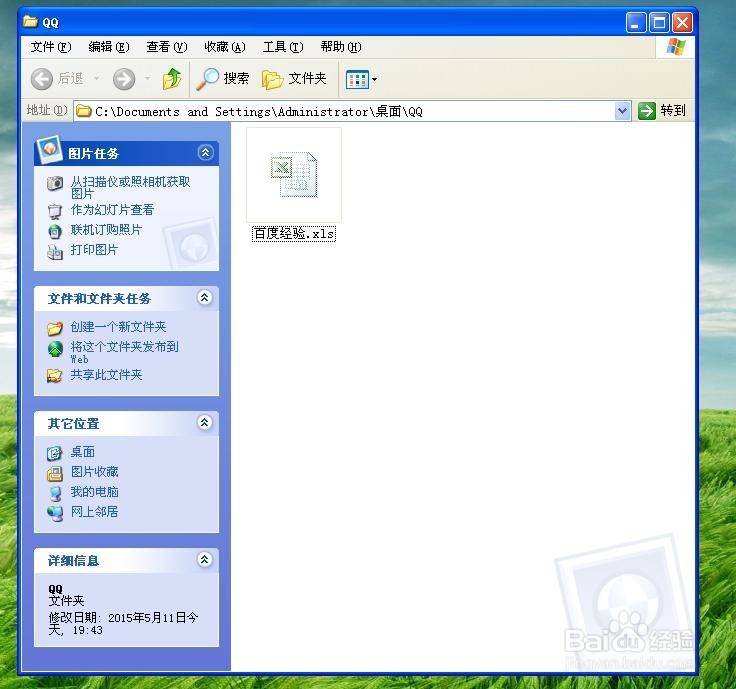
Task: Click 共享此文件夹 link
Action: coord(106,375)
